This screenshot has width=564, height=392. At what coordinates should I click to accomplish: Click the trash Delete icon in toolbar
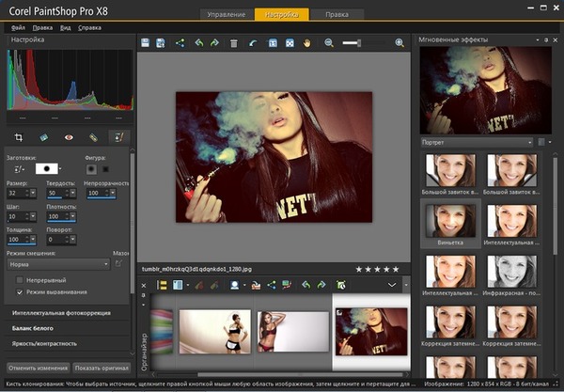pyautogui.click(x=233, y=43)
